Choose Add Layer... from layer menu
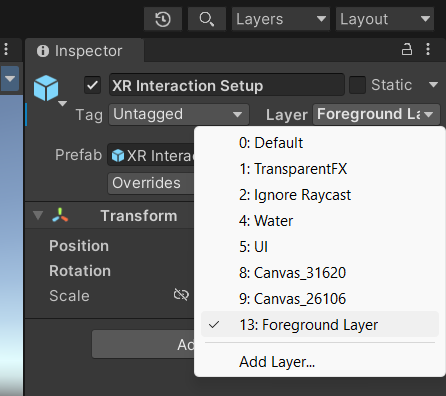The height and width of the screenshot is (396, 446). pos(320,362)
